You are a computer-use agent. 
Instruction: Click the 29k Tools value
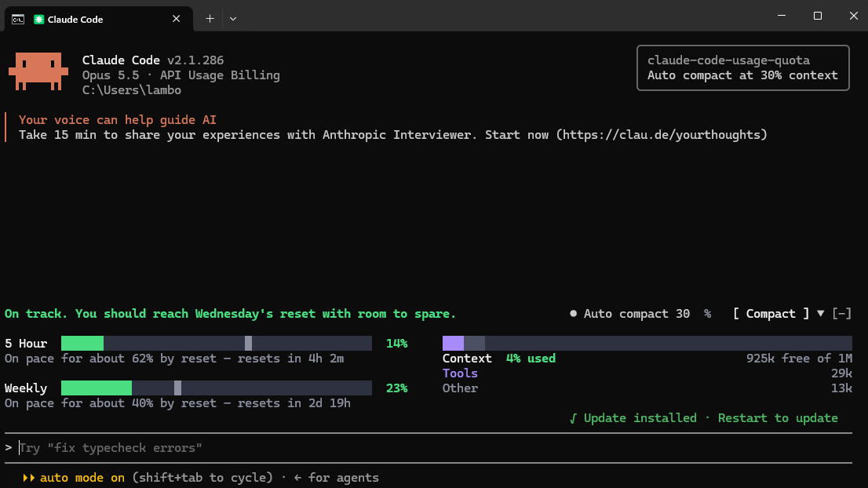[x=841, y=373]
